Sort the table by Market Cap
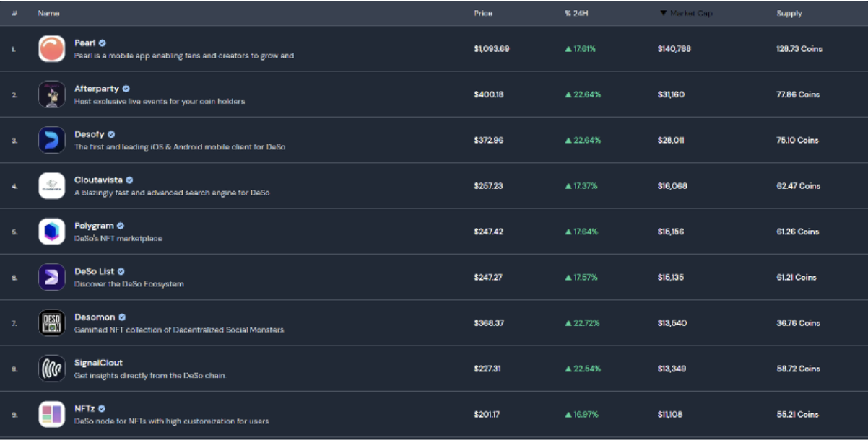 tap(685, 14)
